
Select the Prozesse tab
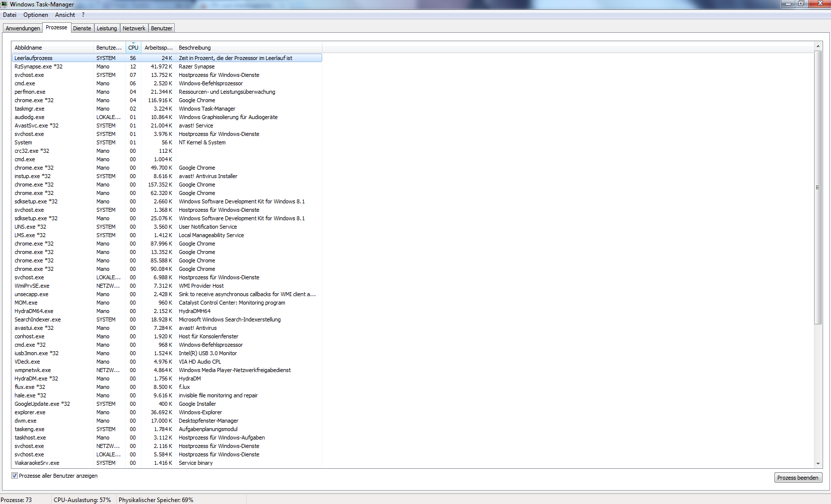coord(57,28)
